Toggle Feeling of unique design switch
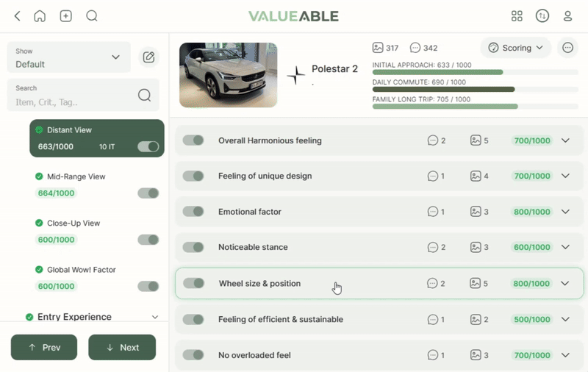The width and height of the screenshot is (588, 372). 193,176
